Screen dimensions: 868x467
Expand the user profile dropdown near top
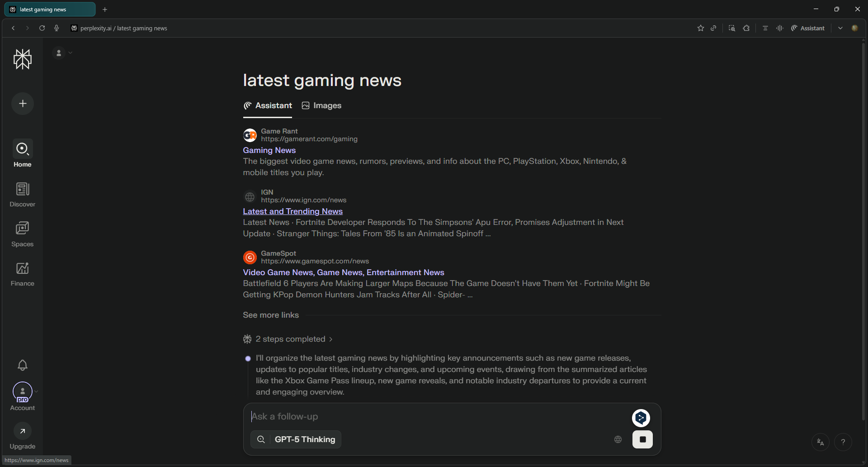[63, 53]
